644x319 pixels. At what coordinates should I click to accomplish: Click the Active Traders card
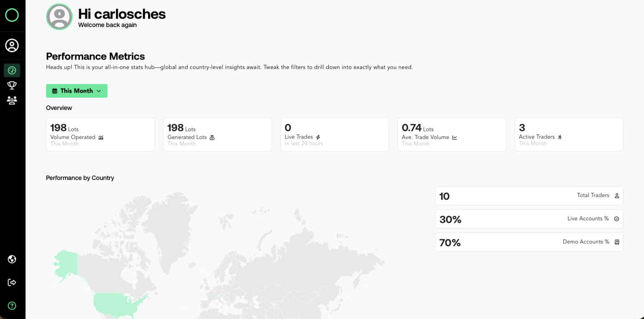coord(569,134)
